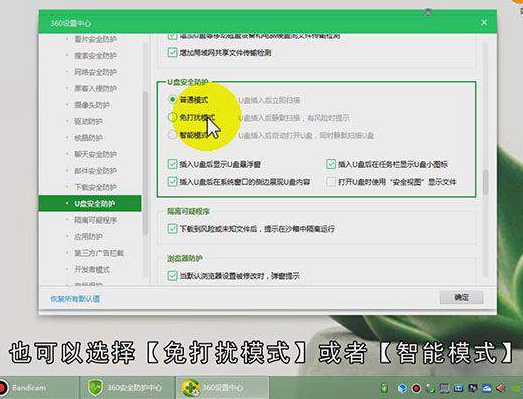523x399 pixels.
Task: Open 隔离可疑程序 in the sidebar
Action: (95, 220)
